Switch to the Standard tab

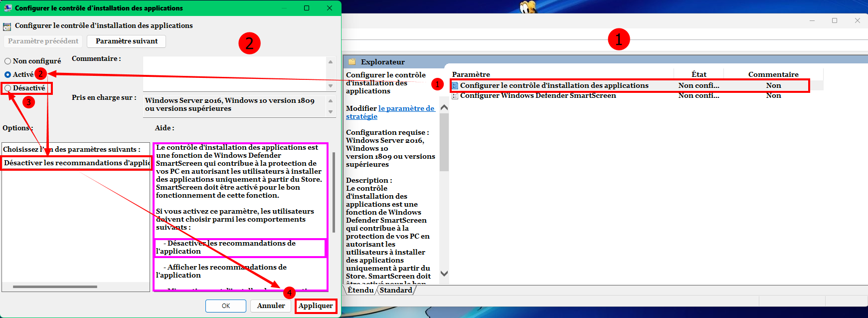[396, 290]
